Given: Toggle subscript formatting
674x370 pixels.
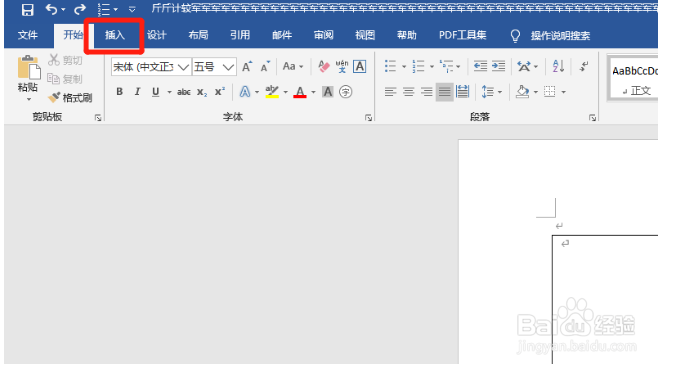Looking at the screenshot, I should click(202, 92).
